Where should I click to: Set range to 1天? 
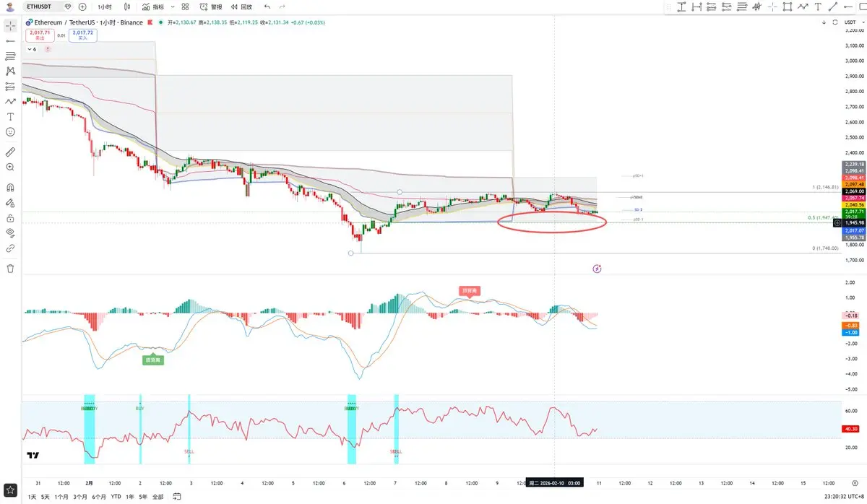point(31,497)
